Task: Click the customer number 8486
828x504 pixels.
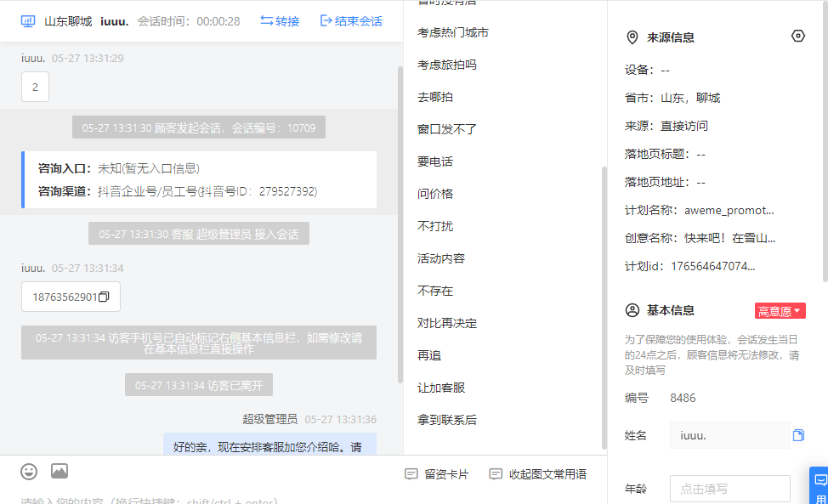Action: click(683, 398)
